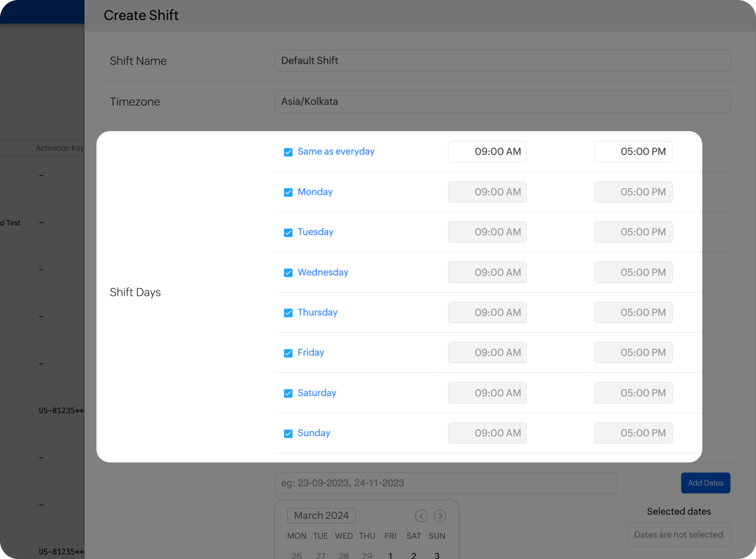Viewport: 756px width, 559px height.
Task: Click Tuesday's 09:00 AM start time field
Action: click(487, 232)
